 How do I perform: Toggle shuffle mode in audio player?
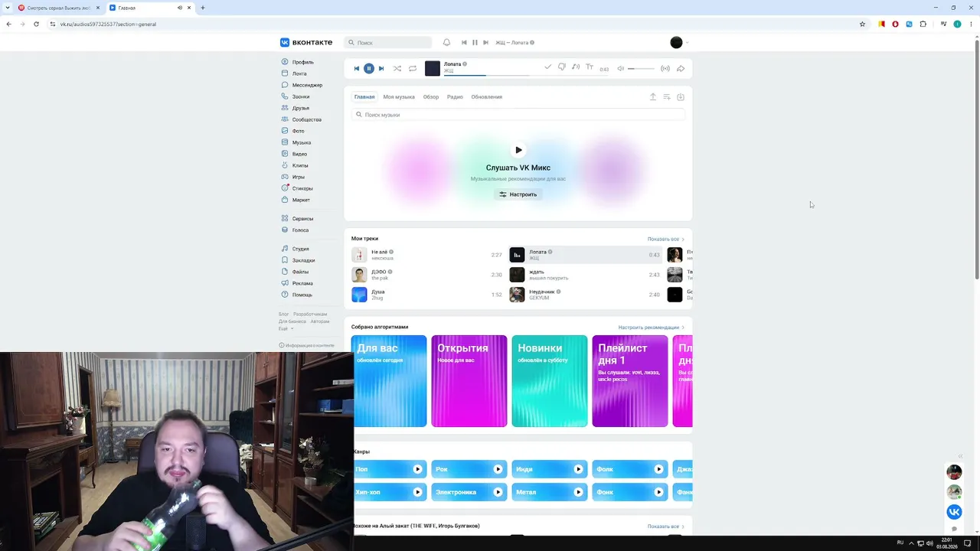pyautogui.click(x=397, y=69)
